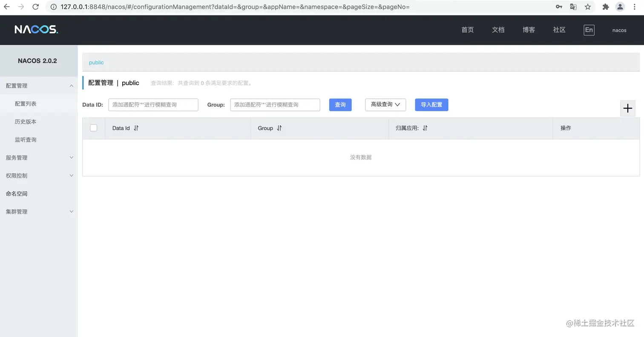Open 博客 in the top navigation

[529, 30]
